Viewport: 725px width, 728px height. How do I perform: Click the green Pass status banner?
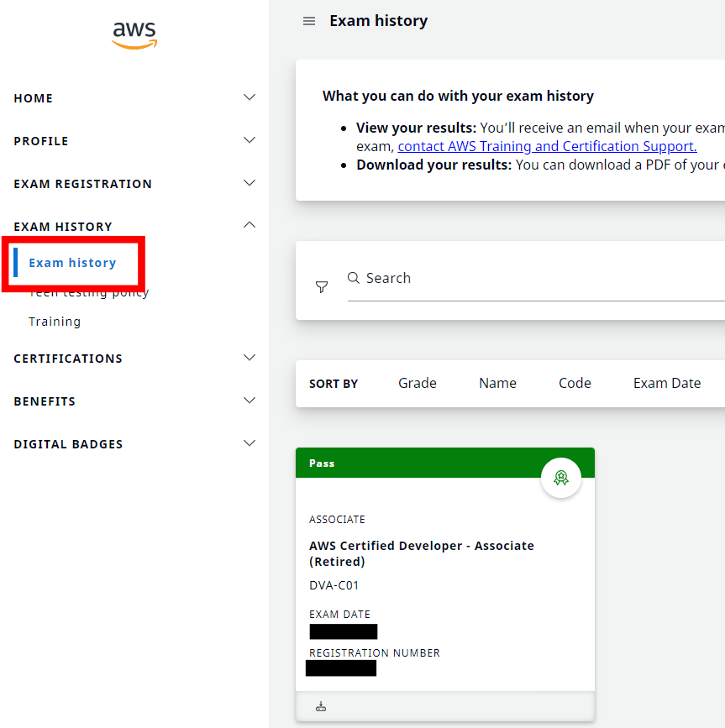click(x=445, y=463)
